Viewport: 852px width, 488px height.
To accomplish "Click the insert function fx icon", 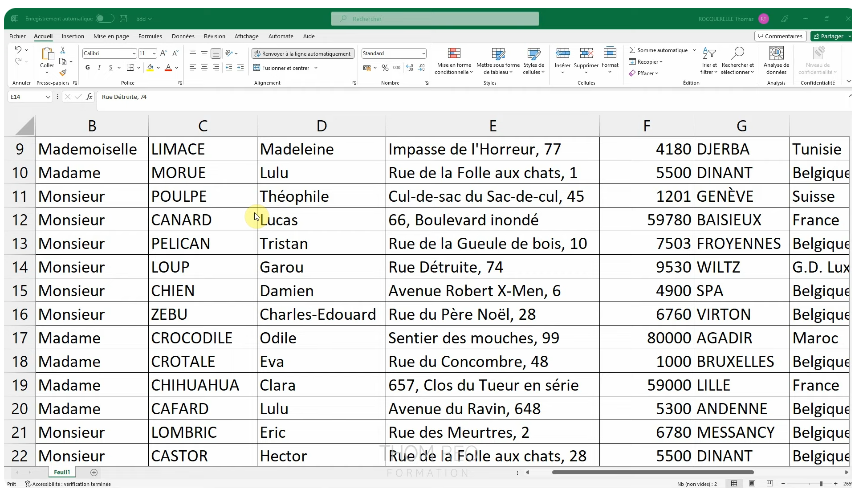I will tap(90, 97).
